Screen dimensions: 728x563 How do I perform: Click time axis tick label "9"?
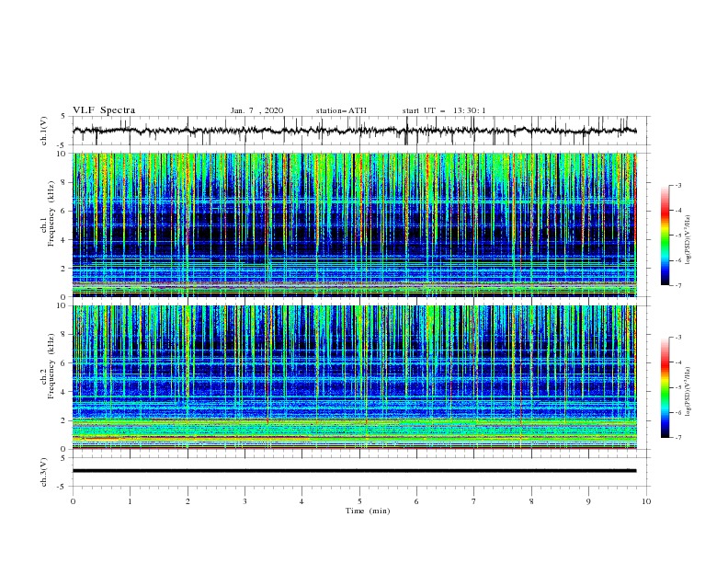(x=588, y=501)
